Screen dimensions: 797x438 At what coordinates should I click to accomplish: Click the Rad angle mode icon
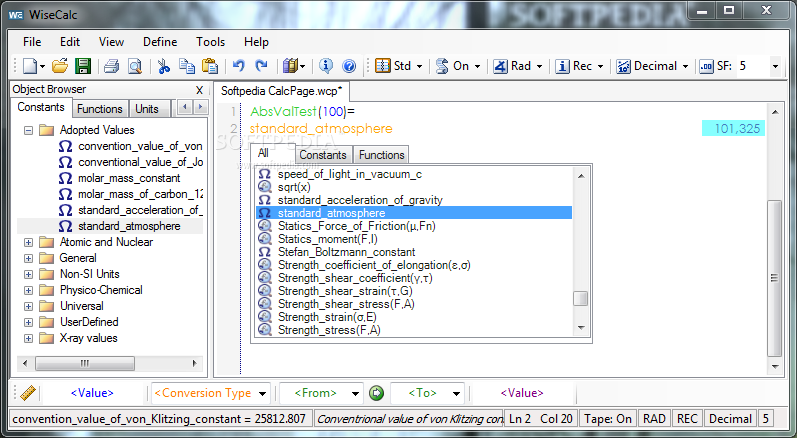tap(500, 66)
